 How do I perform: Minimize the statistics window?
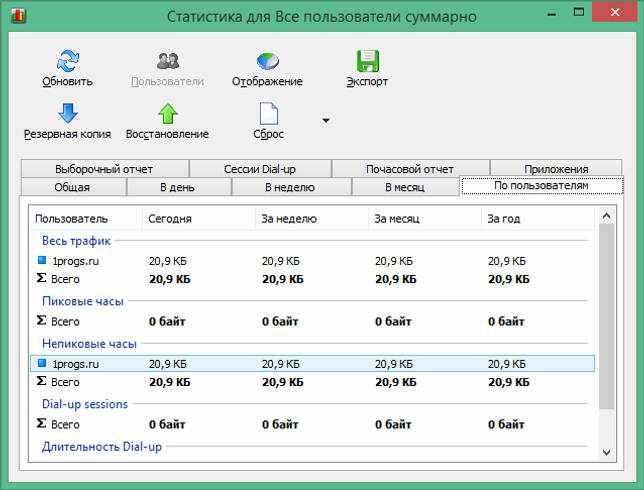[552, 13]
